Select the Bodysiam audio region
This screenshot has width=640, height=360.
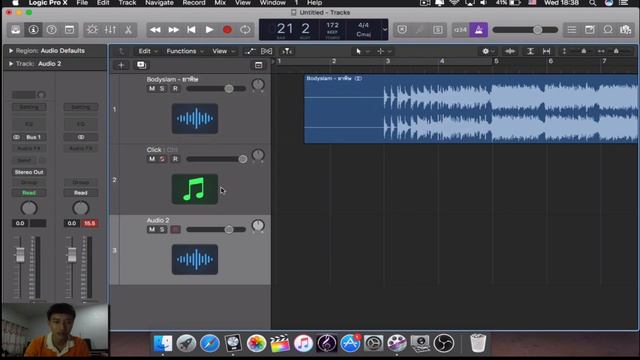[x=471, y=109]
